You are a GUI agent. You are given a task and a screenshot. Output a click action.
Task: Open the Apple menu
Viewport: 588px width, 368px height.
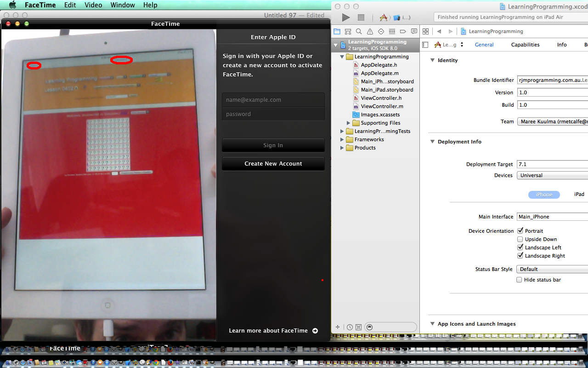12,5
